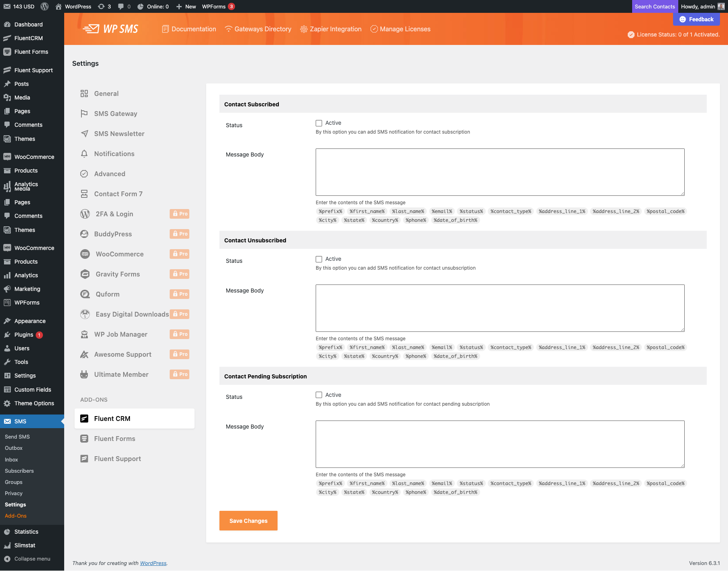Click the WordPress logo in admin bar

pos(45,6)
